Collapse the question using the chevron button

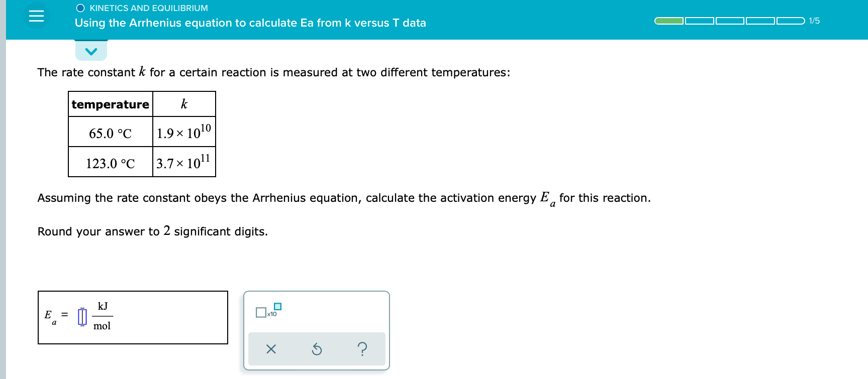point(90,50)
